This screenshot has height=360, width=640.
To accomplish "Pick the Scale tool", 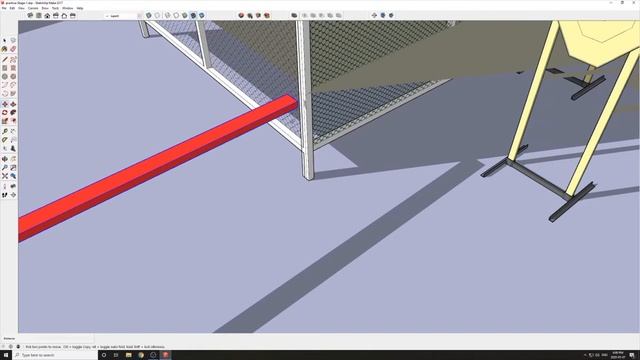I will click(4, 121).
